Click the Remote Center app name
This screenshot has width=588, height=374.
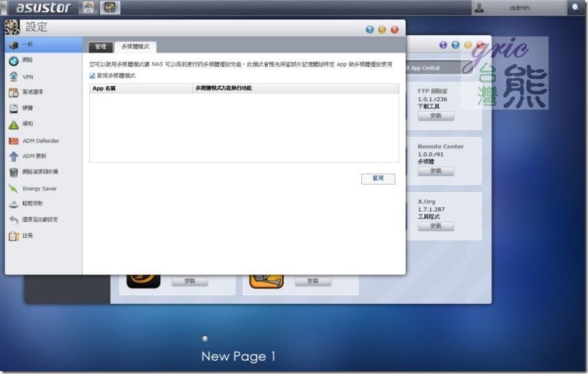[440, 146]
